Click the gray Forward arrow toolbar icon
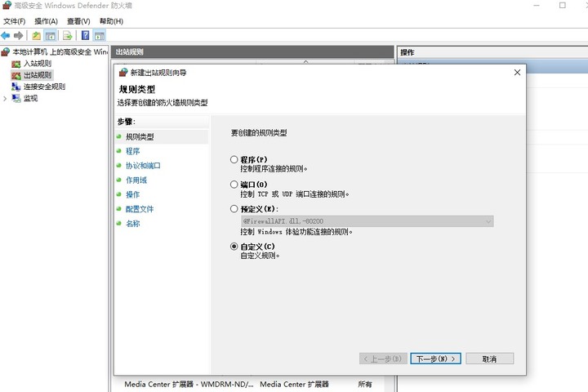 click(x=18, y=36)
